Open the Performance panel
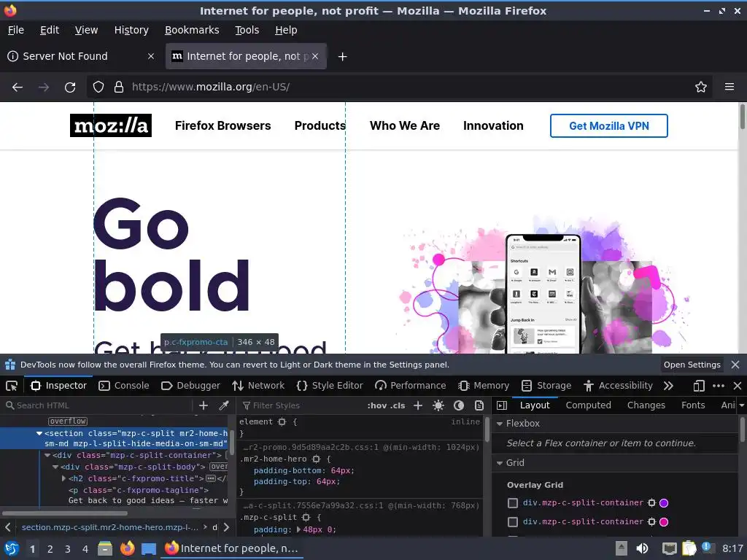 (410, 386)
